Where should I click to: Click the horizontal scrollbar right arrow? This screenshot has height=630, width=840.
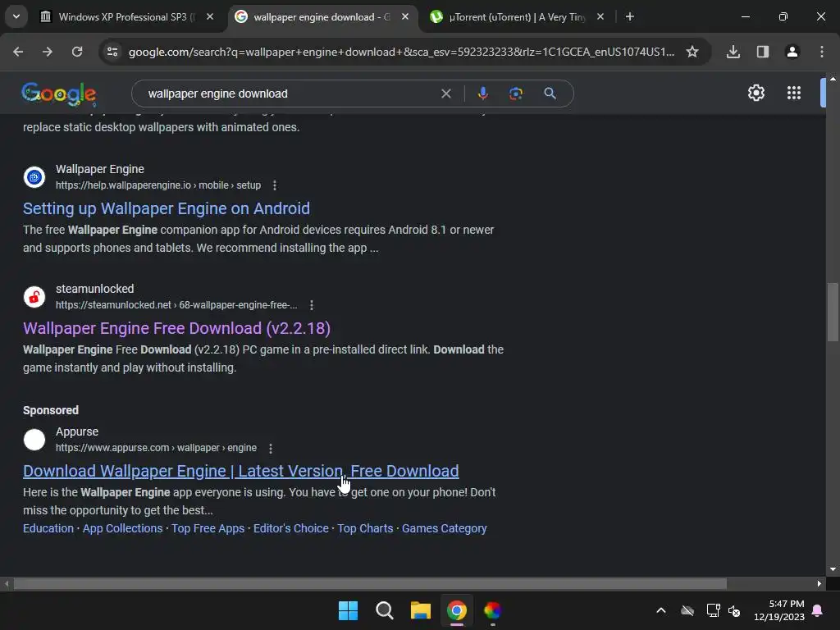[819, 583]
